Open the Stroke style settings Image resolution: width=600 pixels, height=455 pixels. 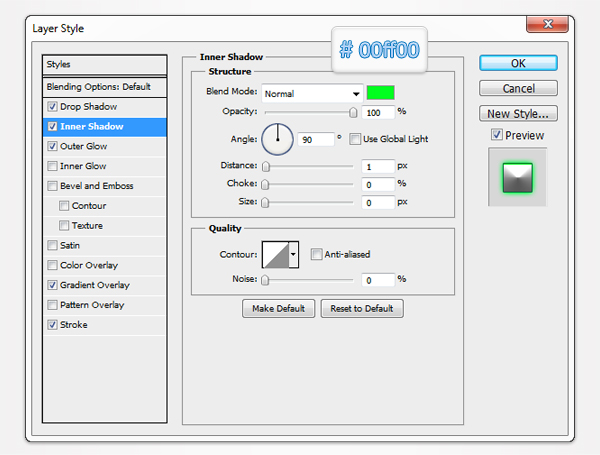(x=74, y=325)
